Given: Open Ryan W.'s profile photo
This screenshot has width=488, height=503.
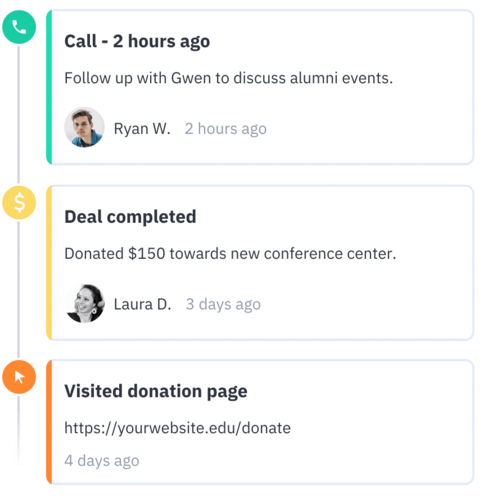Looking at the screenshot, I should [84, 127].
